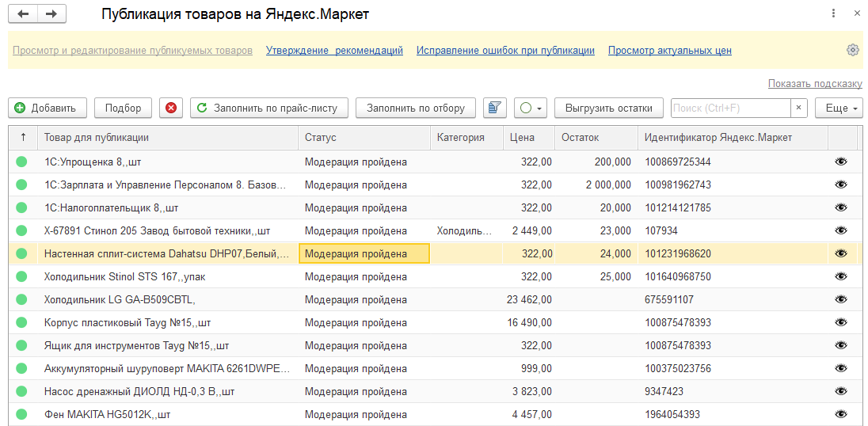Screen dimensions: 868x426
Task: Click the three-dot window menu icon
Action: click(833, 14)
